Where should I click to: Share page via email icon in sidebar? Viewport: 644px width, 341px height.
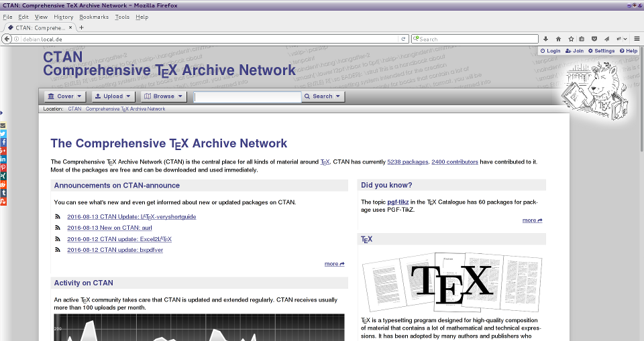click(3, 125)
